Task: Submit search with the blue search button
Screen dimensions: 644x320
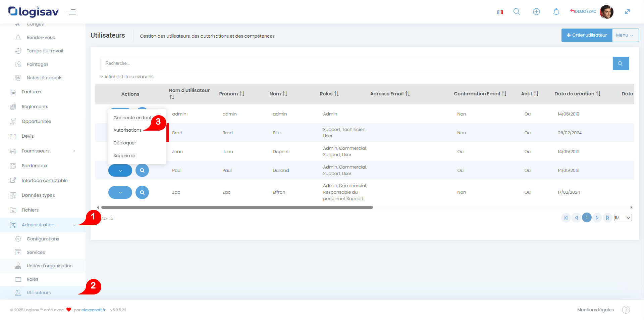Action: (x=621, y=63)
